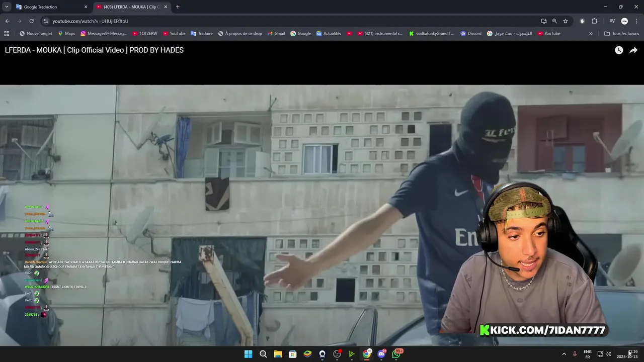This screenshot has width=644, height=362.
Task: Open the À propos de ce drop bookmark
Action: pyautogui.click(x=240, y=34)
